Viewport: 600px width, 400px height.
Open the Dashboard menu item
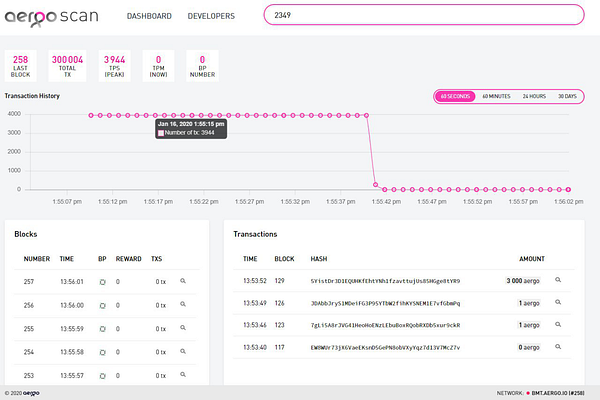[149, 16]
